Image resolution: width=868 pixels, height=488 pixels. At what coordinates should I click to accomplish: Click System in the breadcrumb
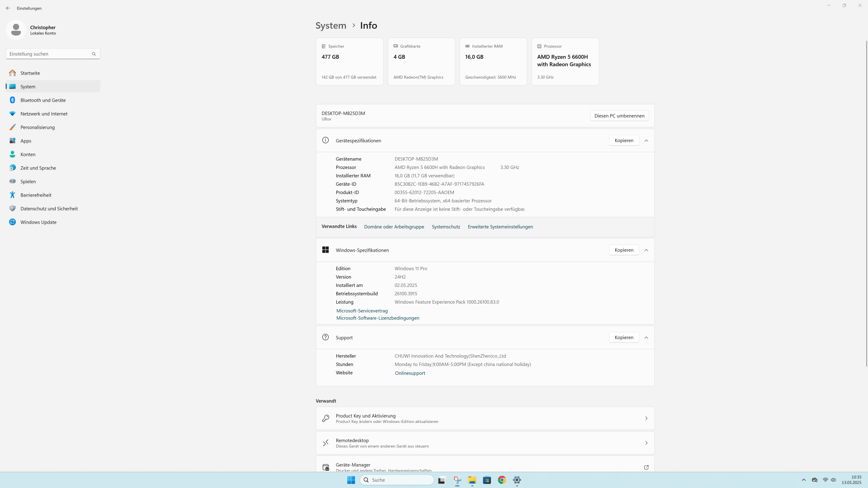coord(331,26)
